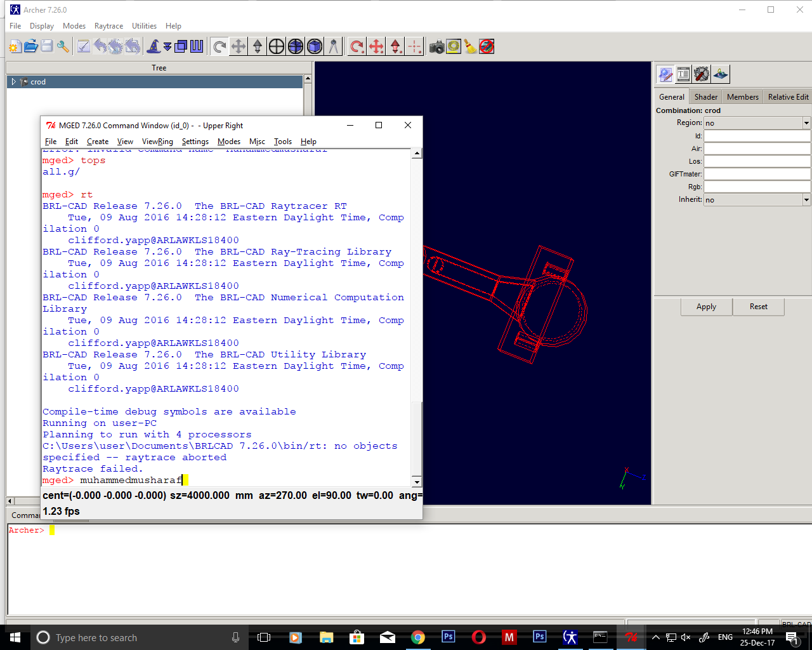Screen dimensions: 812x650
Task: Open Archer's Raytrace menu
Action: [x=109, y=26]
